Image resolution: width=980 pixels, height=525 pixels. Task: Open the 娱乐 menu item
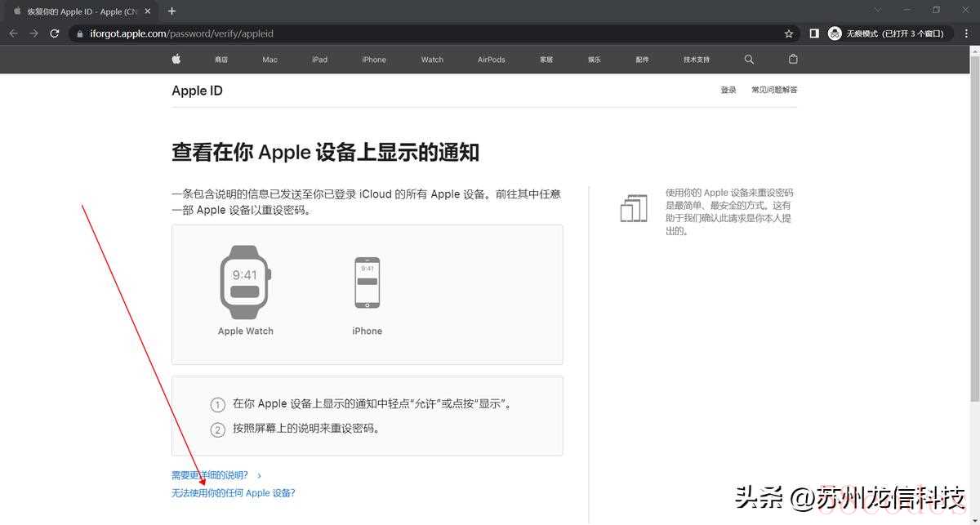tap(594, 60)
